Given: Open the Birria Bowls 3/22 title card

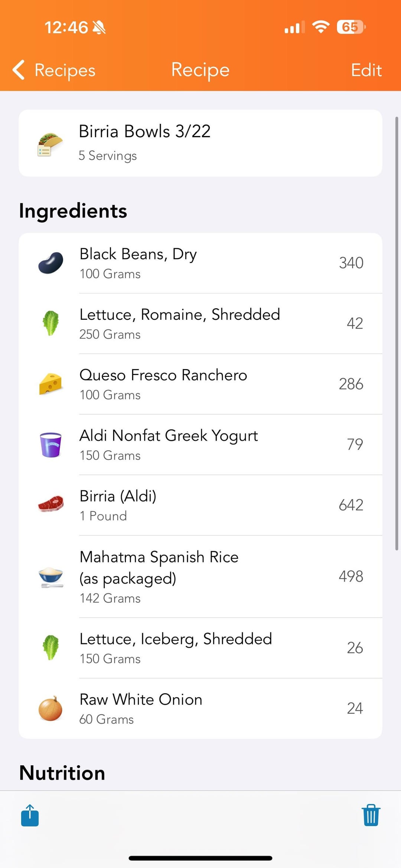Looking at the screenshot, I should point(200,143).
